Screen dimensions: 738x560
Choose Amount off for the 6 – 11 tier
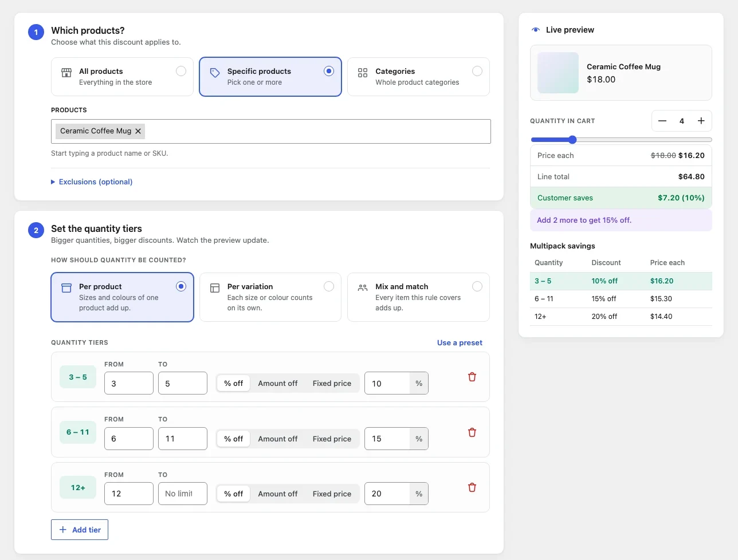[x=278, y=439]
